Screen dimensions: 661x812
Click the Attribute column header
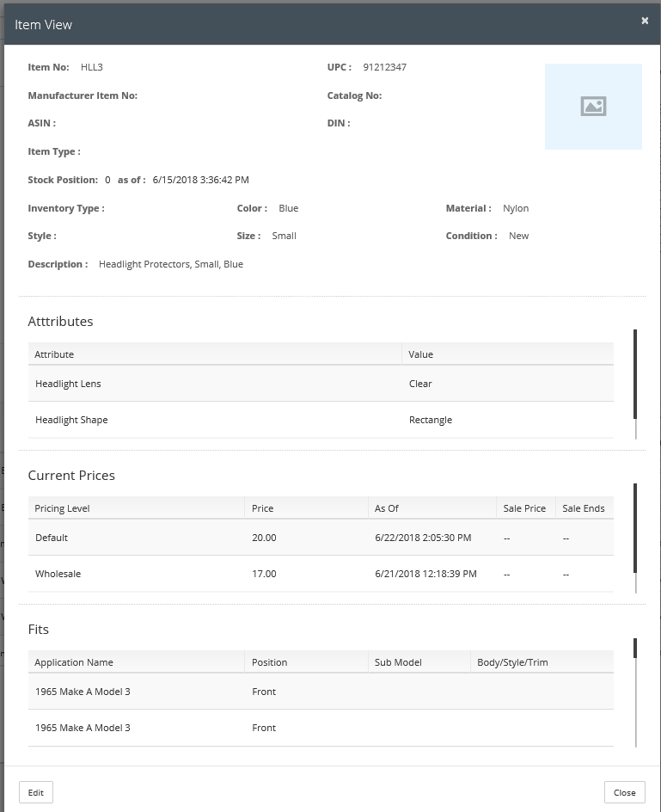pos(215,354)
